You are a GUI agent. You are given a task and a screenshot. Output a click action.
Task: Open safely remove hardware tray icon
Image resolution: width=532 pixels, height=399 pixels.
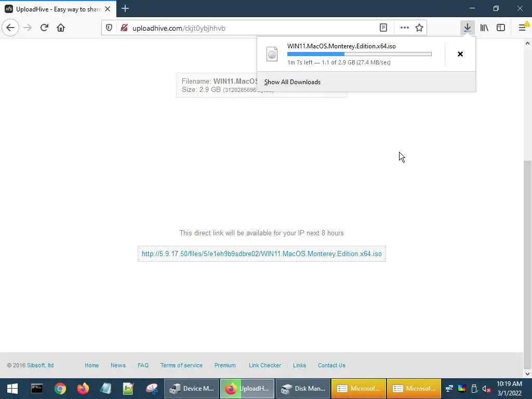tap(474, 389)
